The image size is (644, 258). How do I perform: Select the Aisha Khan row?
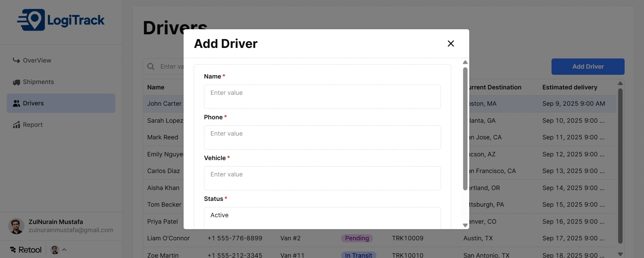coord(163,188)
